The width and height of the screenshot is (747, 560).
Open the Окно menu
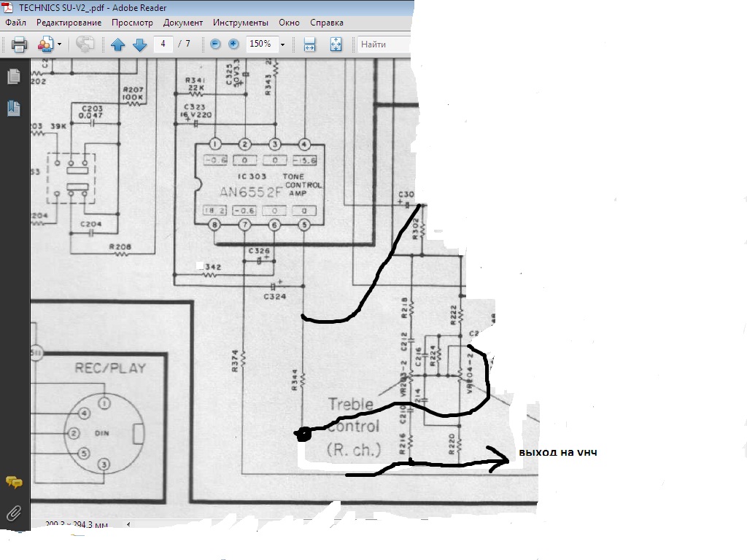(289, 23)
